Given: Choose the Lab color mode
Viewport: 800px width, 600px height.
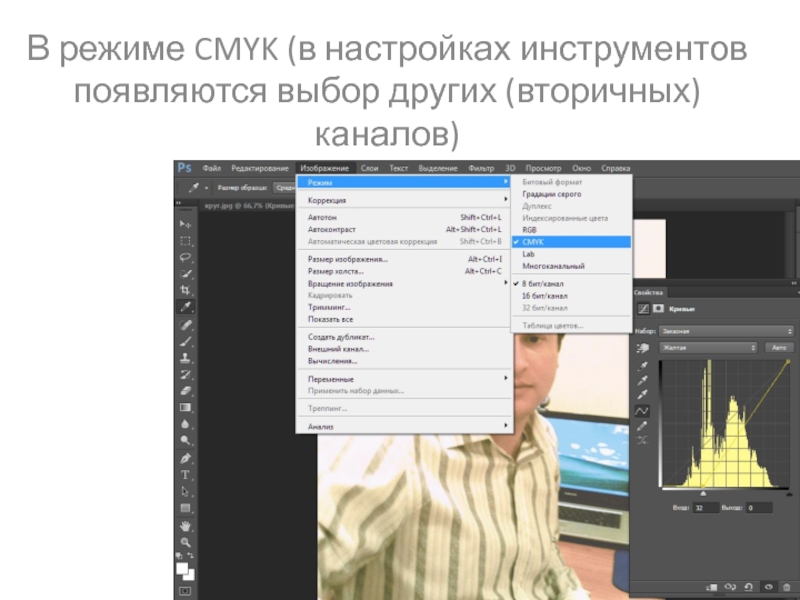Looking at the screenshot, I should [571, 254].
